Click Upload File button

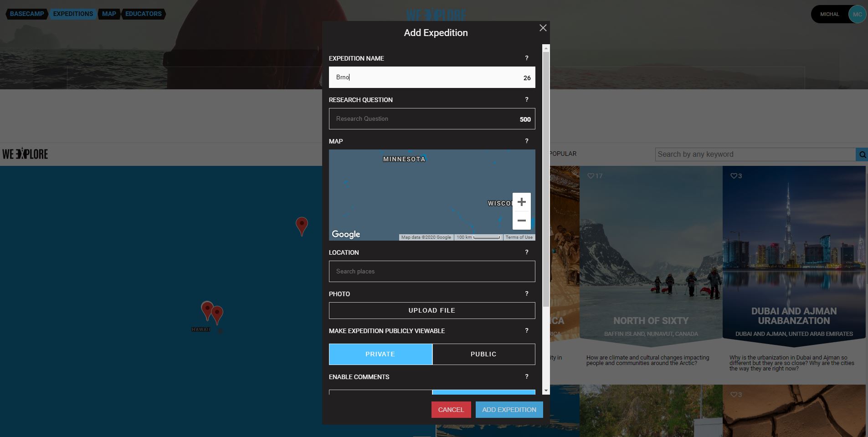(x=432, y=310)
